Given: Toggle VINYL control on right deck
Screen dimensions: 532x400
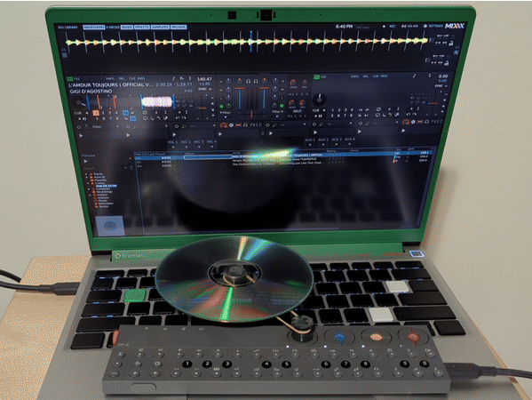Looking at the screenshot, I should pos(355,76).
